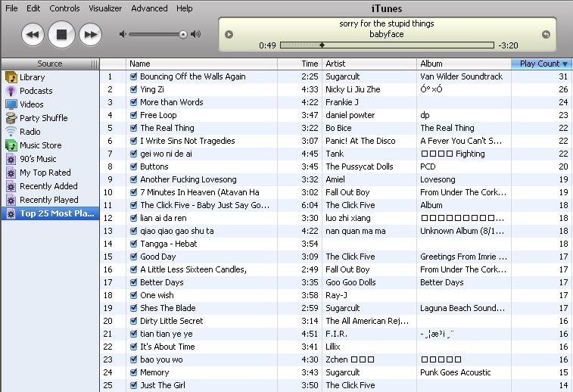Click the Source panel header
This screenshot has height=392, width=573.
pyautogui.click(x=50, y=64)
